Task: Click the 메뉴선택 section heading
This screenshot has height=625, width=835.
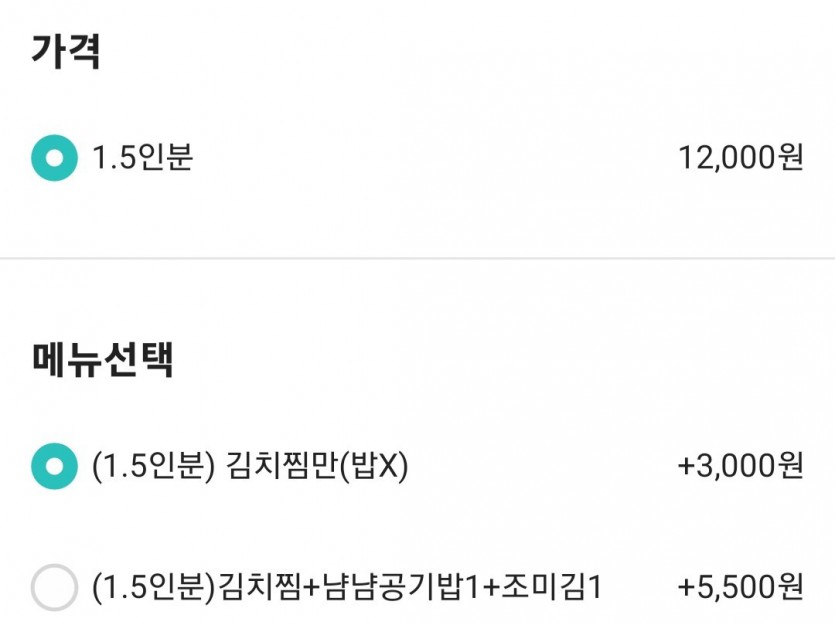Action: [x=102, y=360]
